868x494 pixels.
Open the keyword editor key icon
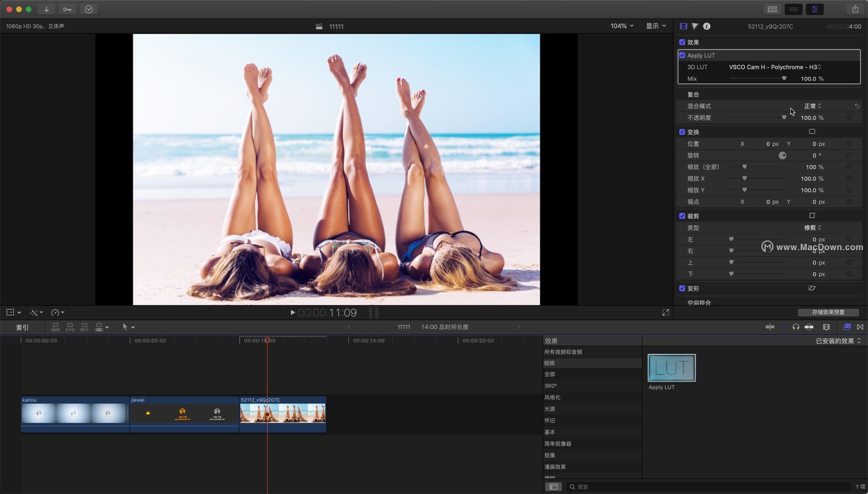click(x=67, y=9)
